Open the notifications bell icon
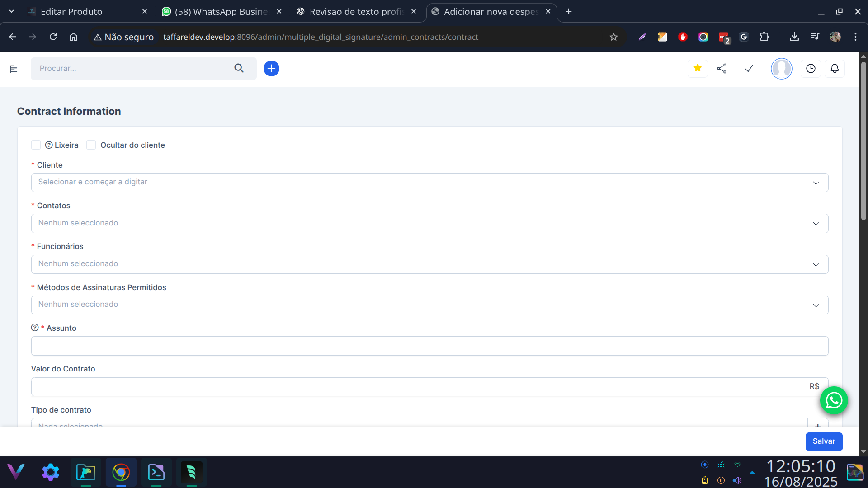The width and height of the screenshot is (868, 488). (835, 68)
